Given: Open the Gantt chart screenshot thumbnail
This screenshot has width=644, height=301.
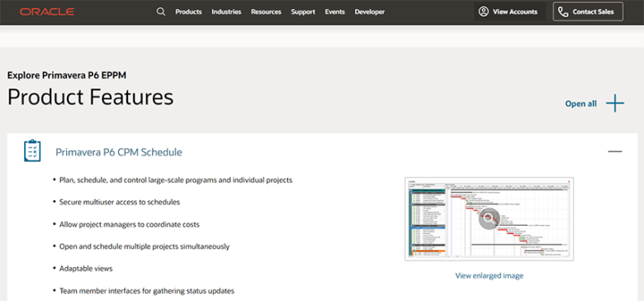Looking at the screenshot, I should (x=489, y=219).
